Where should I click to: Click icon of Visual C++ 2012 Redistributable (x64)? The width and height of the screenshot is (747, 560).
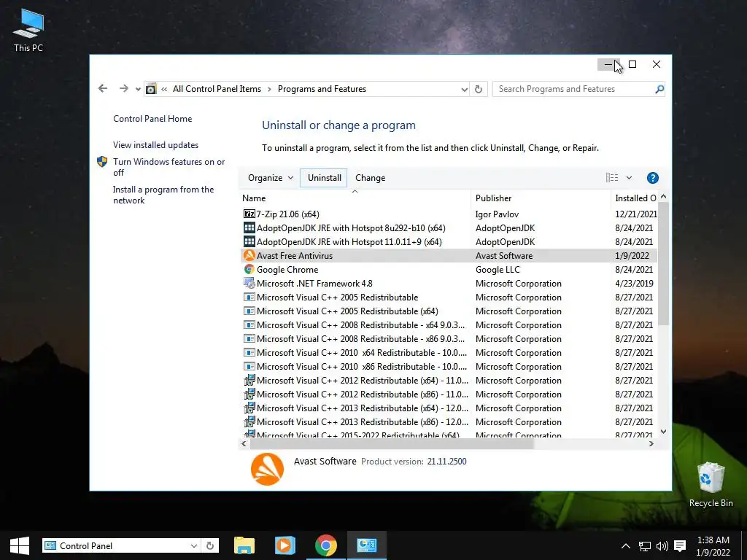click(x=249, y=380)
